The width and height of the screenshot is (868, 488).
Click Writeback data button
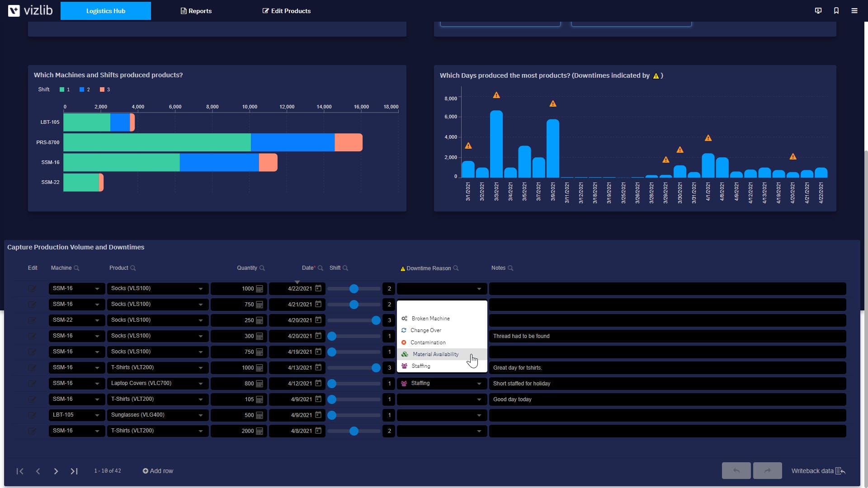(x=818, y=471)
